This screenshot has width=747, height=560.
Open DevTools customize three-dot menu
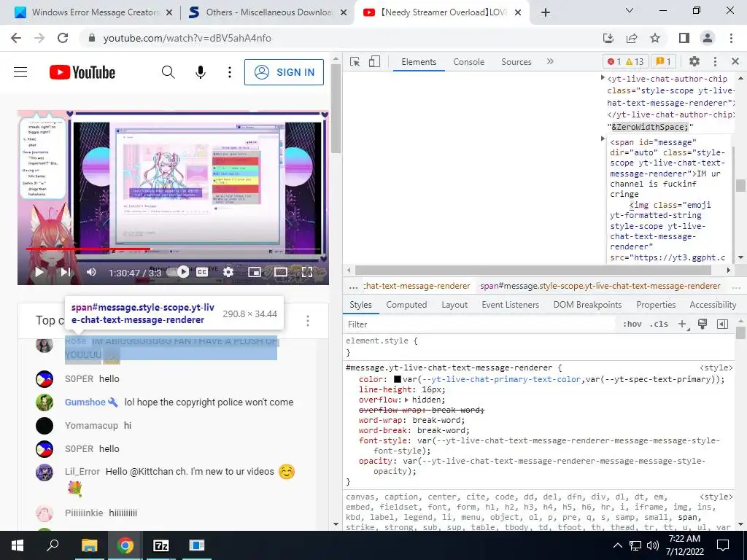(715, 61)
